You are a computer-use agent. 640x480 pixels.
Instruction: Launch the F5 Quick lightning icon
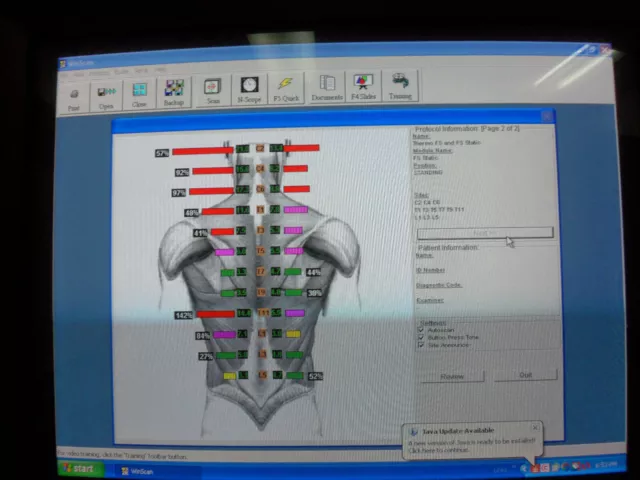click(x=286, y=88)
